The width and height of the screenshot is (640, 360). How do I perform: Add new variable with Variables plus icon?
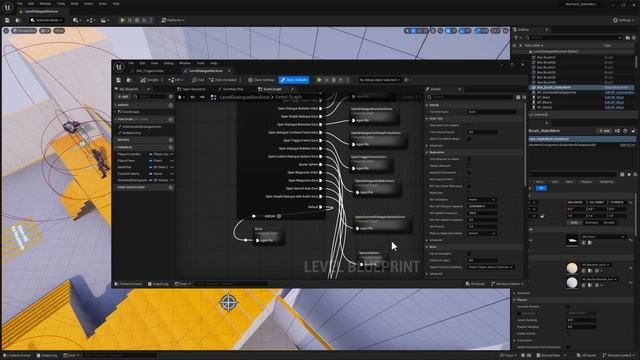171,147
